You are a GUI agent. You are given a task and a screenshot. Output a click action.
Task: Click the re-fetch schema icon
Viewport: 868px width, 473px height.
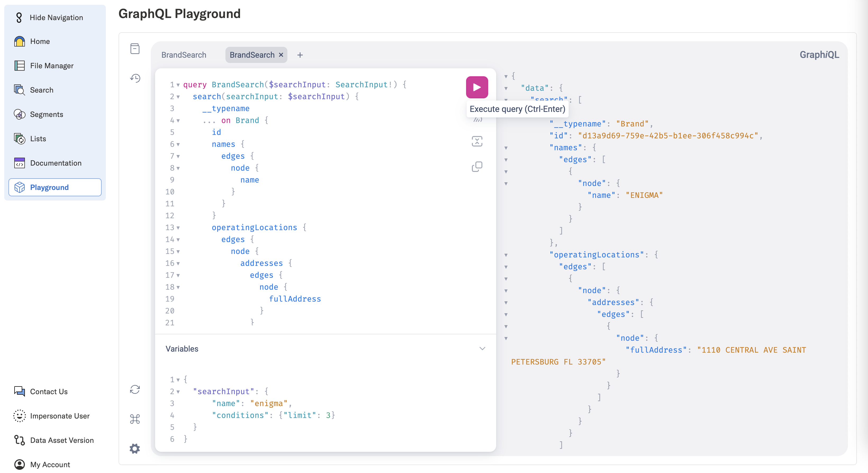click(135, 389)
